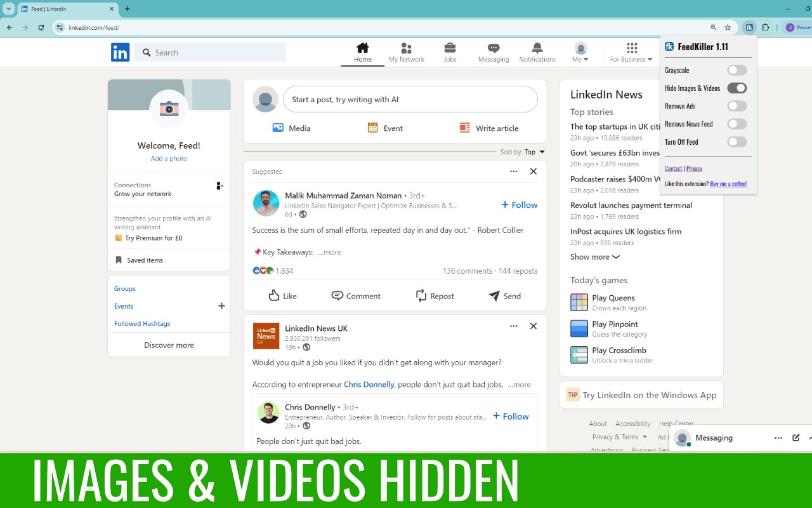The width and height of the screenshot is (812, 508).
Task: Enable Remove News Feed toggle
Action: click(x=737, y=124)
